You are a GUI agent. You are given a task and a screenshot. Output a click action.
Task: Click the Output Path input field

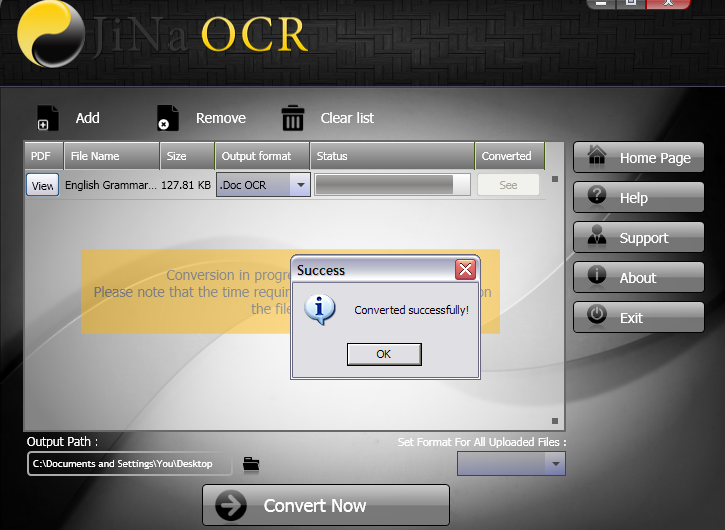click(x=129, y=463)
